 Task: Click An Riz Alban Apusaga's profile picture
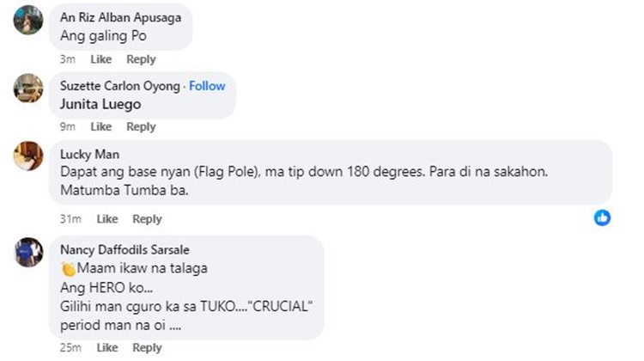pyautogui.click(x=28, y=18)
